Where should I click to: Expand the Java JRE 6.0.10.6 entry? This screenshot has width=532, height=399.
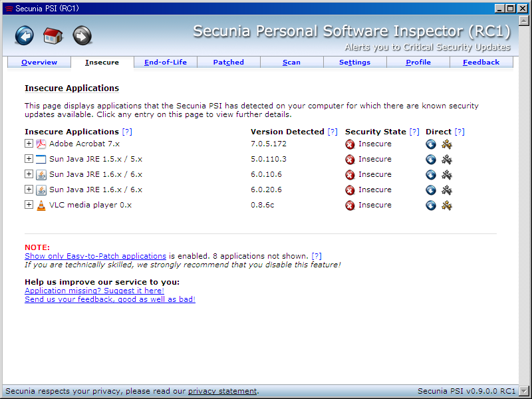pos(29,174)
